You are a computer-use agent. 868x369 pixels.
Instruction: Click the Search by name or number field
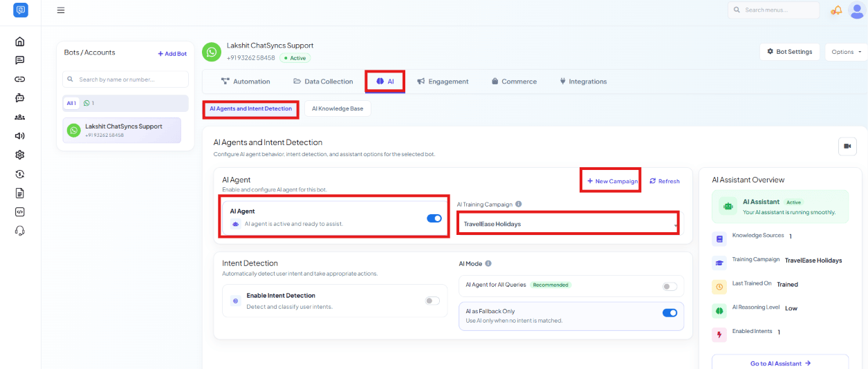(125, 79)
